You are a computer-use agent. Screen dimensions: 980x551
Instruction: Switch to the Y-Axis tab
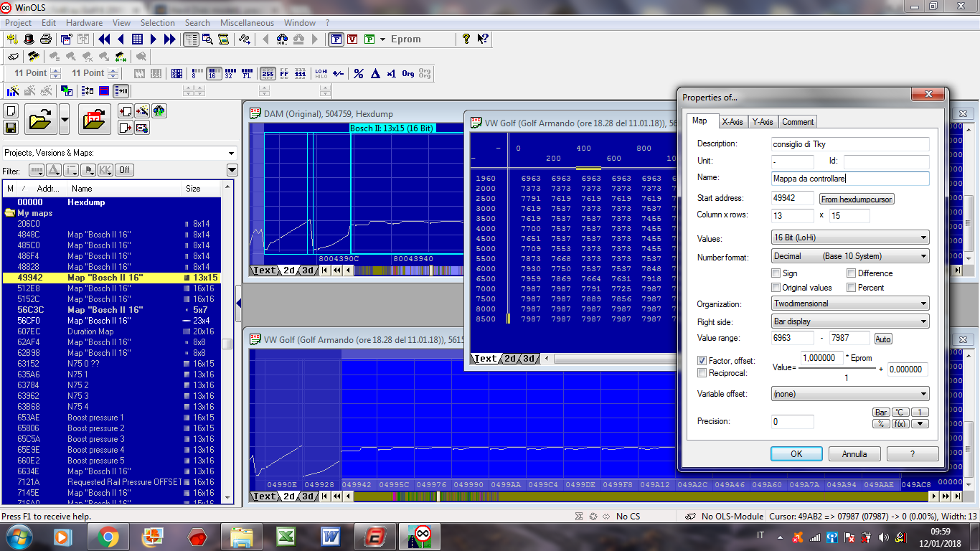pos(763,122)
